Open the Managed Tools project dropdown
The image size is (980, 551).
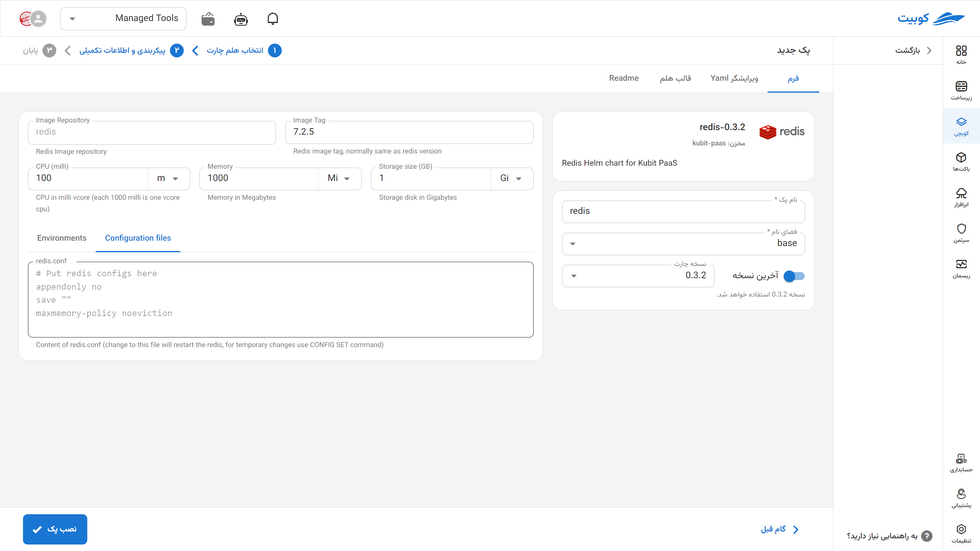point(123,18)
